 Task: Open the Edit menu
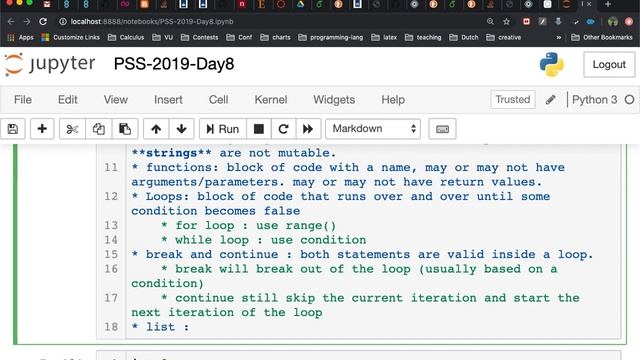coord(68,100)
